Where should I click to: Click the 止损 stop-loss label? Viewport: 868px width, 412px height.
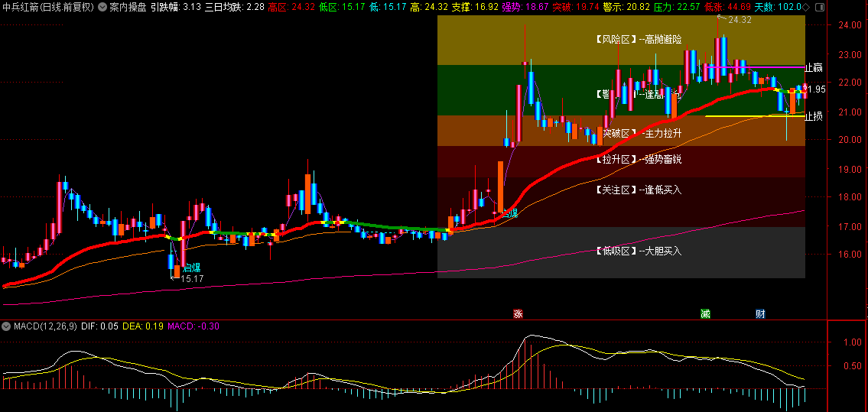814,116
